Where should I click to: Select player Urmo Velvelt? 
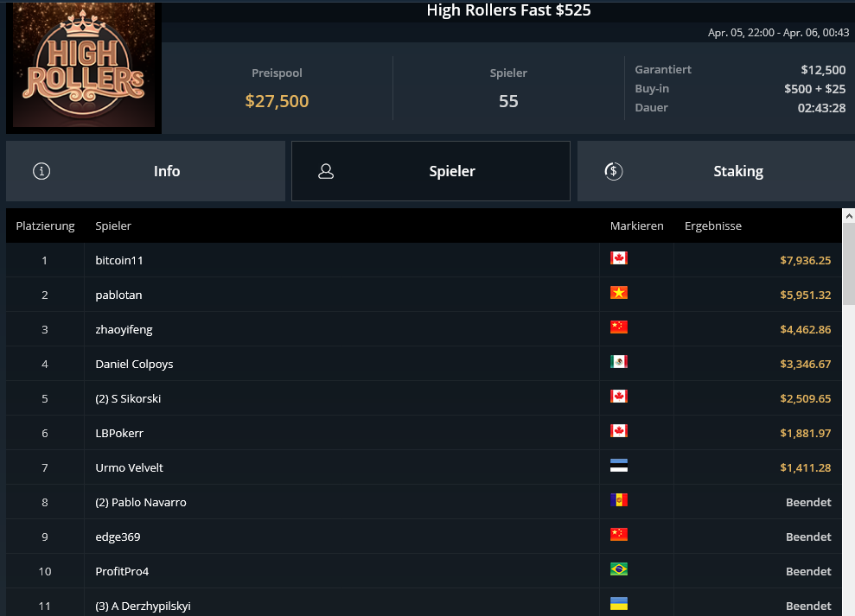click(x=129, y=467)
